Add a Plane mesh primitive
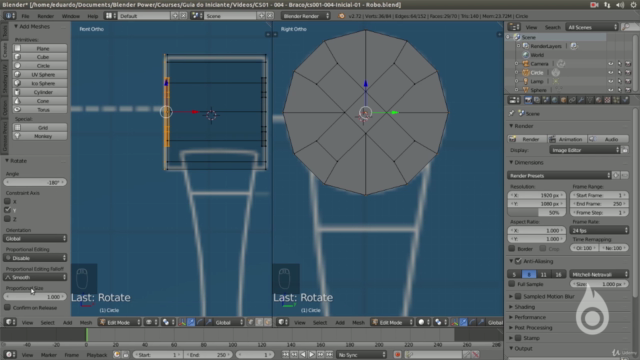640x360 pixels. click(40, 48)
